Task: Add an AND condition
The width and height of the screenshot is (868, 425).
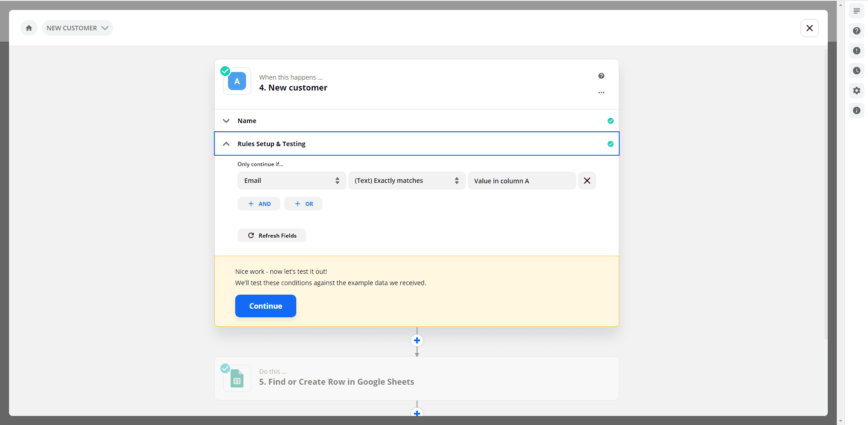Action: [259, 204]
